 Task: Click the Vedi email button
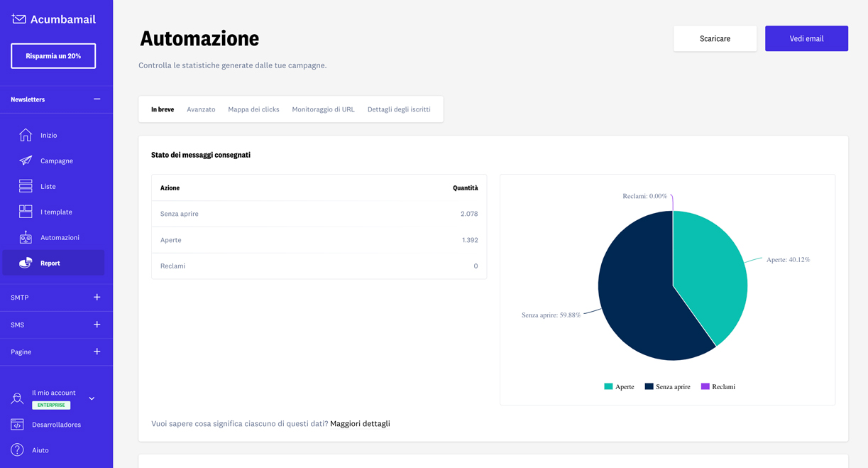click(x=806, y=38)
